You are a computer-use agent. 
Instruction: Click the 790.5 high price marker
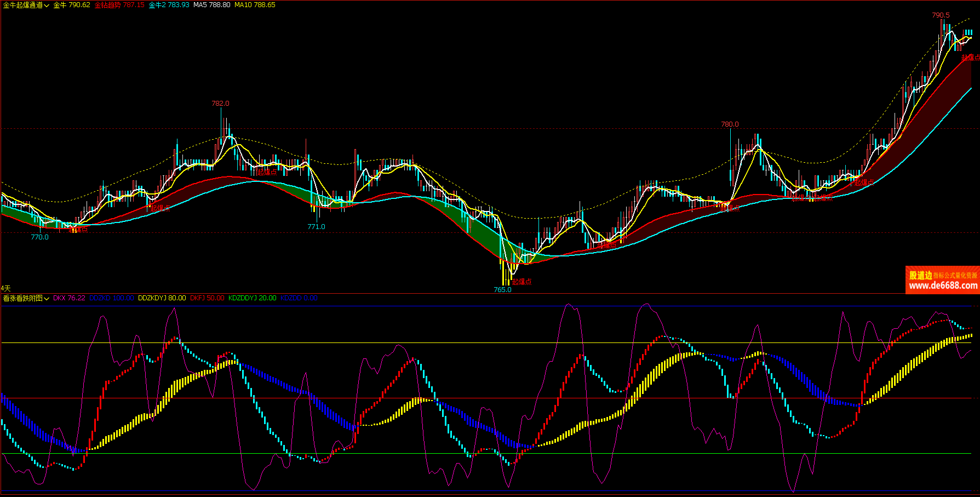click(x=941, y=15)
